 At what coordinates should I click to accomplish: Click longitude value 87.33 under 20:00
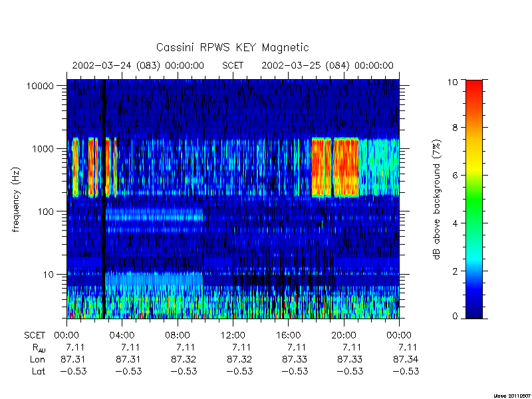tap(350, 359)
